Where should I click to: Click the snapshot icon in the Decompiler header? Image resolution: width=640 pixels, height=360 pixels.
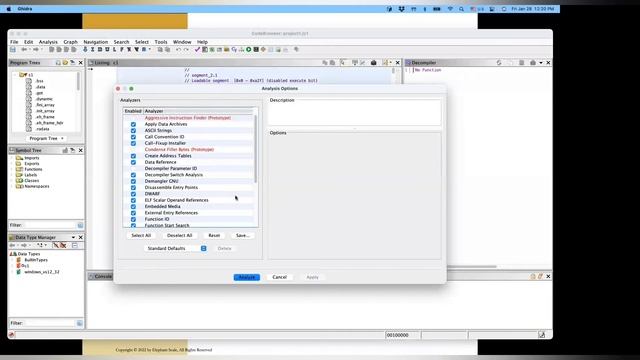coord(533,63)
